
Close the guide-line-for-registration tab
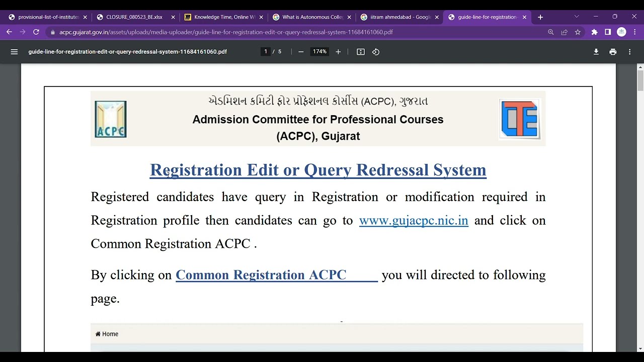tap(524, 17)
